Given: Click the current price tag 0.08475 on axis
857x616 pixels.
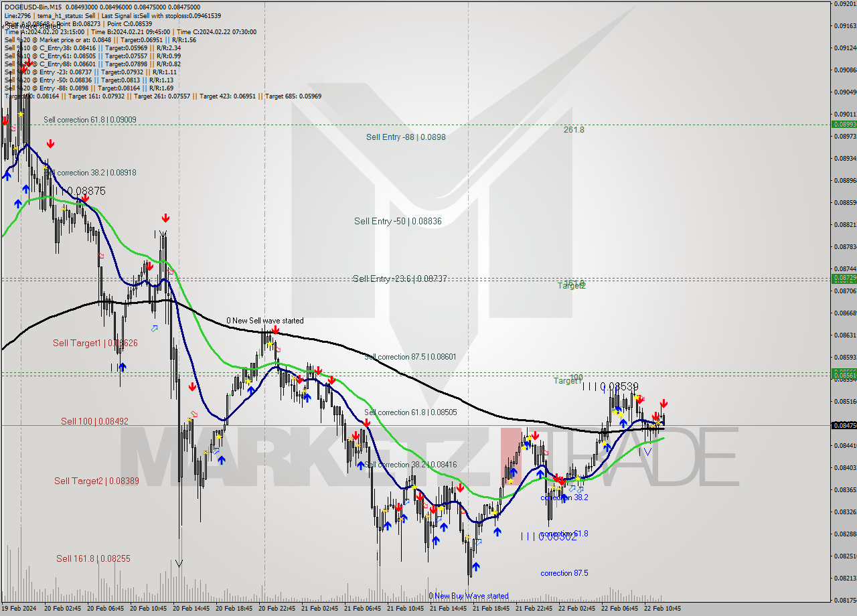Looking at the screenshot, I should tap(843, 425).
